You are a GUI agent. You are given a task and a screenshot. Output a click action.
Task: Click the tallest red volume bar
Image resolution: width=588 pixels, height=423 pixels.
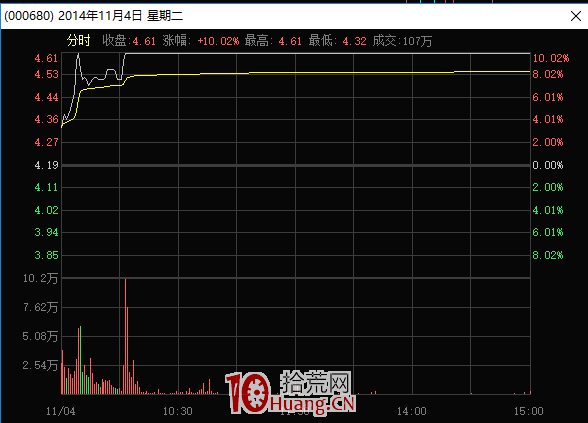(126, 336)
